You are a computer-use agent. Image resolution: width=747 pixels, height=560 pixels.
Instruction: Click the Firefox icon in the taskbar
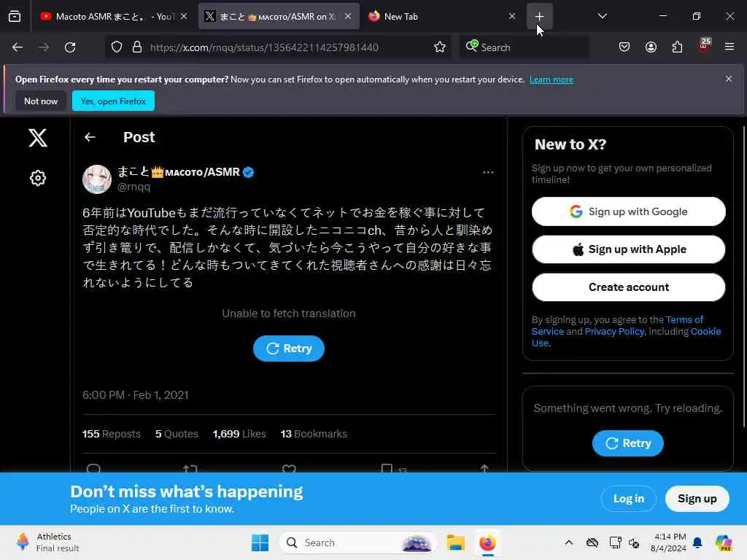(x=487, y=542)
